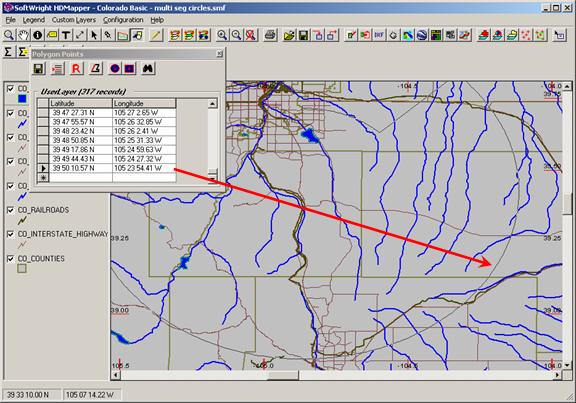The width and height of the screenshot is (576, 403).
Task: Choose the diagonal double-arrow measure tool
Action: point(80,35)
